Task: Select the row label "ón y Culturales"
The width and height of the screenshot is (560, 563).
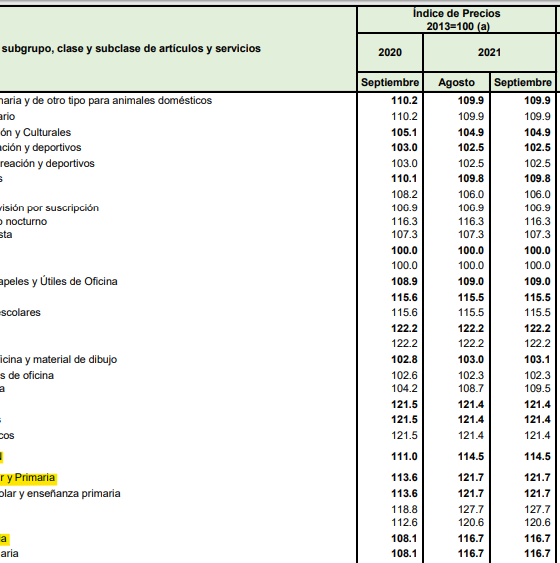Action: [36, 132]
